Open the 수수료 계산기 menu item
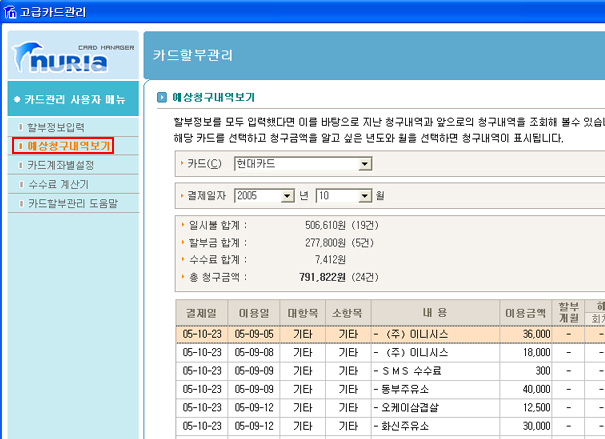Screen dimensions: 605x439 coord(58,184)
